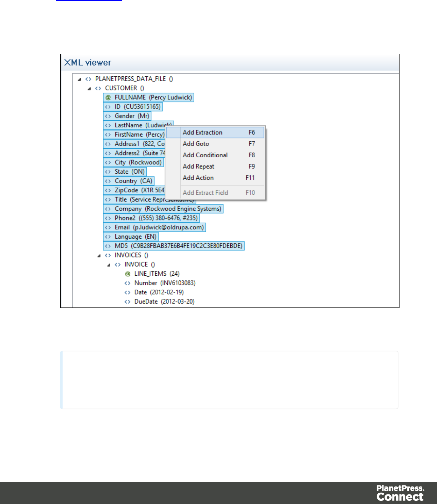
Task: Choose Add Action menu entry
Action: coord(215,178)
